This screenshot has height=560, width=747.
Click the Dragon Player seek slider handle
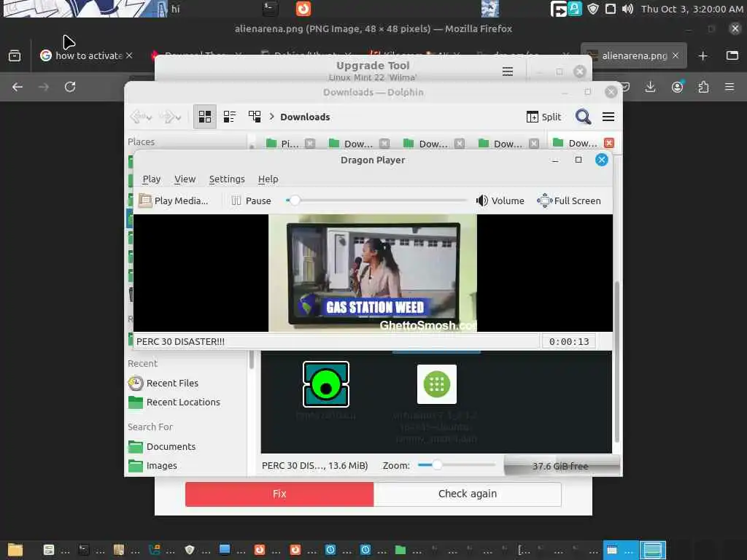coord(295,201)
